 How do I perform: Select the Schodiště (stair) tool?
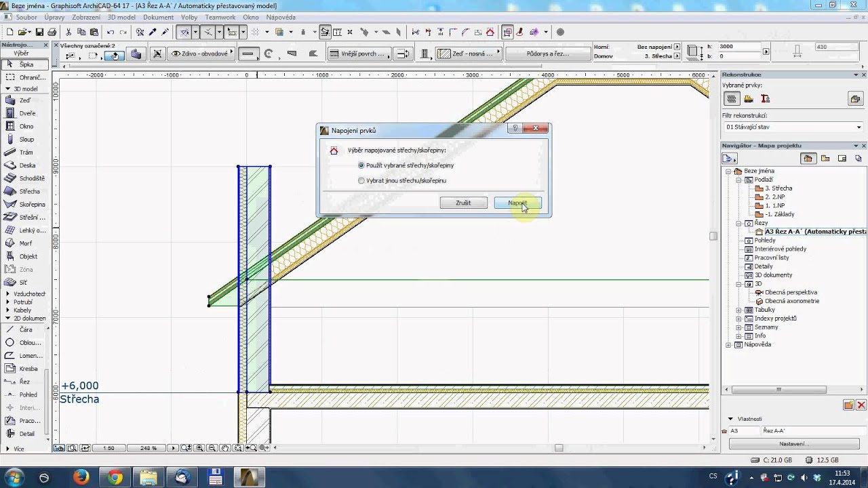click(x=24, y=178)
